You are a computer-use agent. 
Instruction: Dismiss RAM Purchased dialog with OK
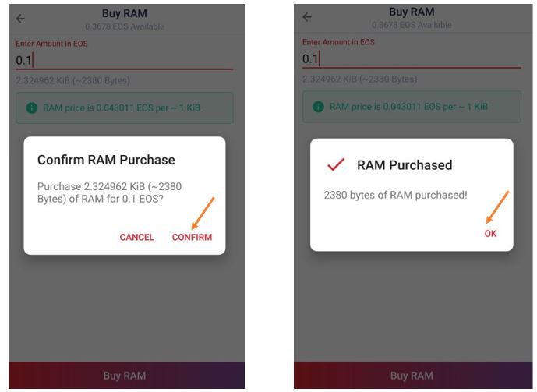(x=490, y=234)
